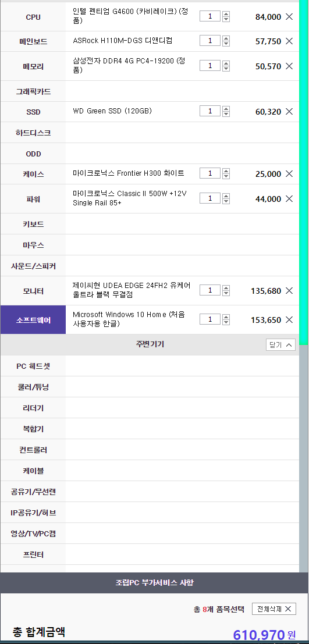309x644 pixels.
Task: Select the 소프트웨어 category
Action: [x=33, y=320]
